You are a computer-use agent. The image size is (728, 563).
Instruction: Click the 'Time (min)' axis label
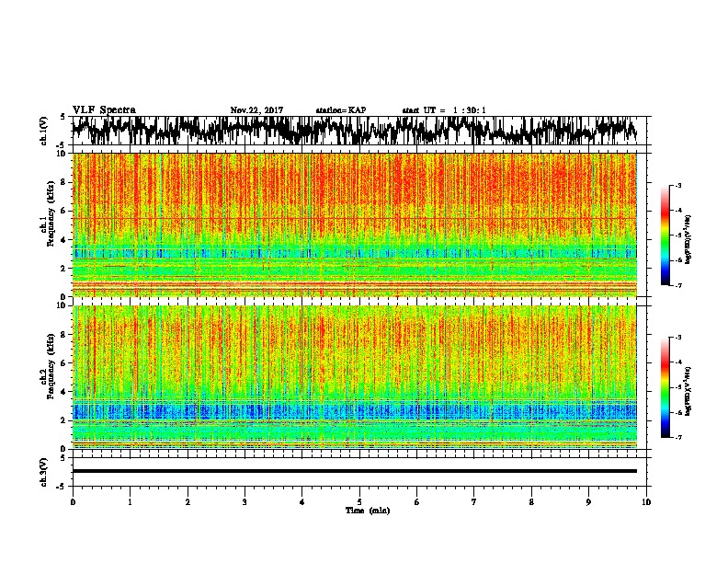click(x=368, y=511)
